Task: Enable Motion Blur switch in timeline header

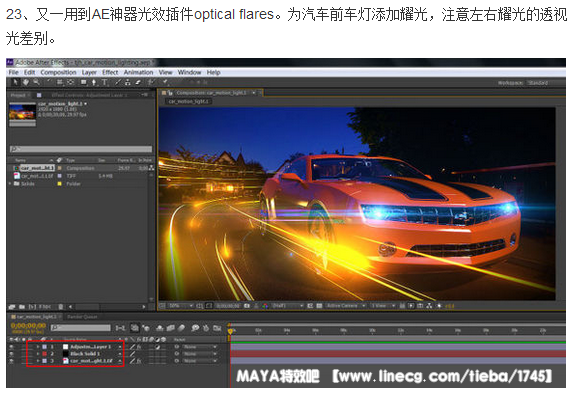Action: tap(182, 328)
